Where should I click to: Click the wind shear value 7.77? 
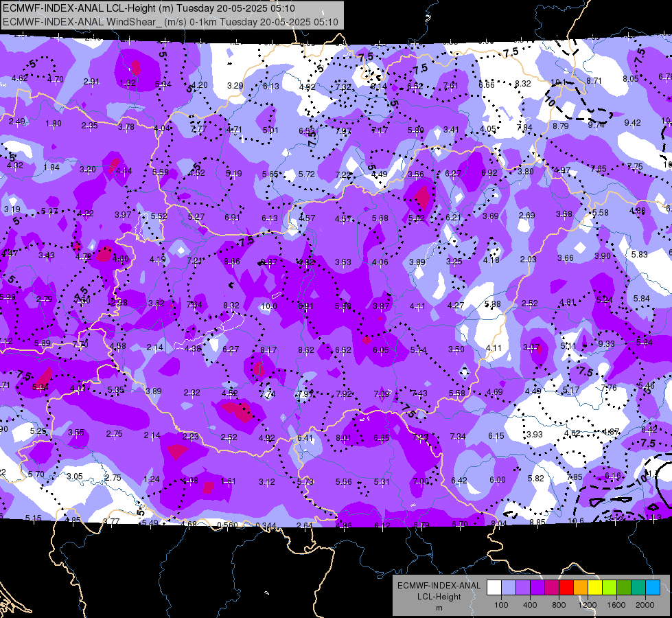198,128
